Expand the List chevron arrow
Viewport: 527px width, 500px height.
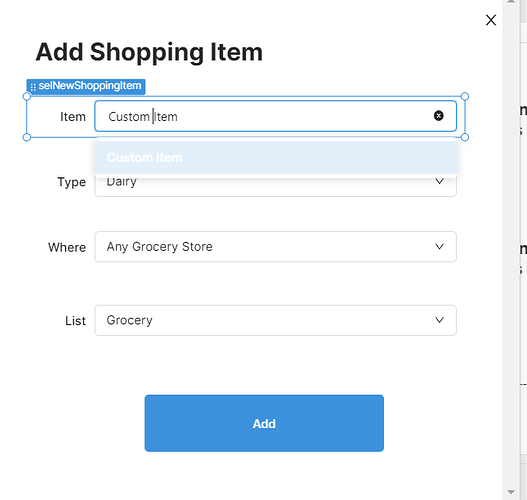439,320
